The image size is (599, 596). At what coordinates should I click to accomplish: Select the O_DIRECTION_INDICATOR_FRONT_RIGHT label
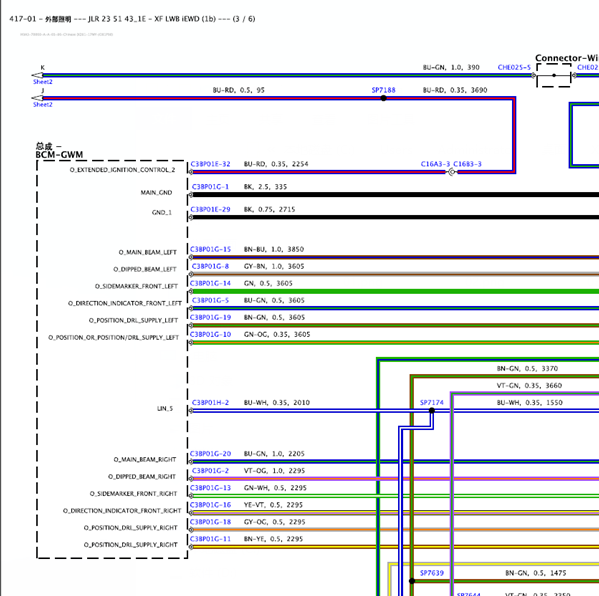click(x=122, y=510)
